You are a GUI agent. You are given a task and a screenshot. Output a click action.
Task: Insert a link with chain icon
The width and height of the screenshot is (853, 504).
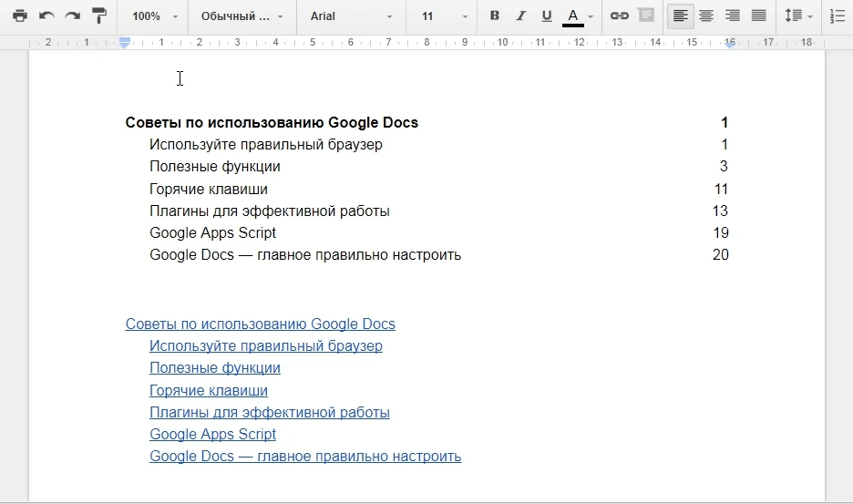620,16
